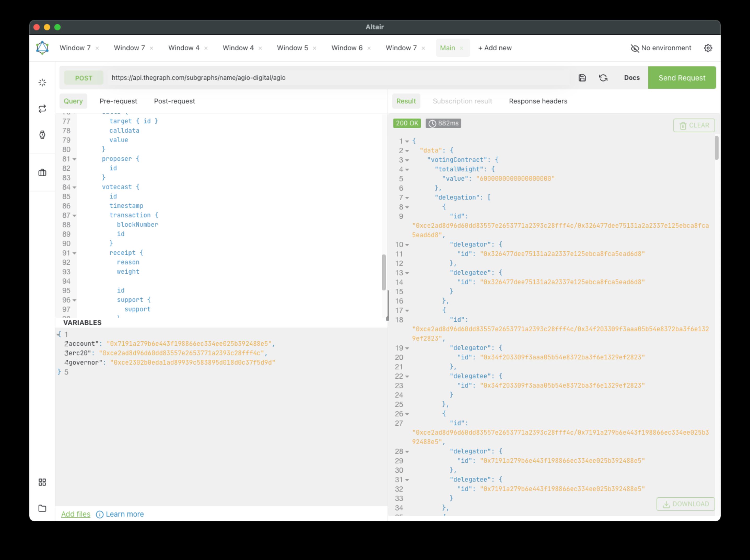This screenshot has width=750, height=560.
Task: Click blockNumber field in query
Action: point(137,224)
